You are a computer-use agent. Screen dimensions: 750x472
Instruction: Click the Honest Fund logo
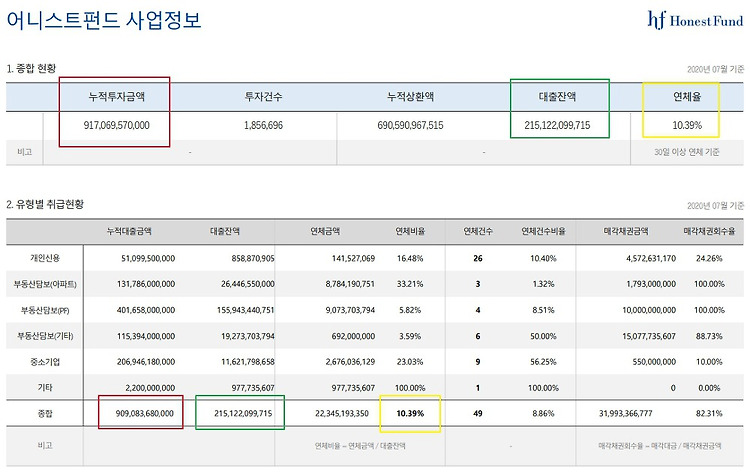pyautogui.click(x=695, y=20)
